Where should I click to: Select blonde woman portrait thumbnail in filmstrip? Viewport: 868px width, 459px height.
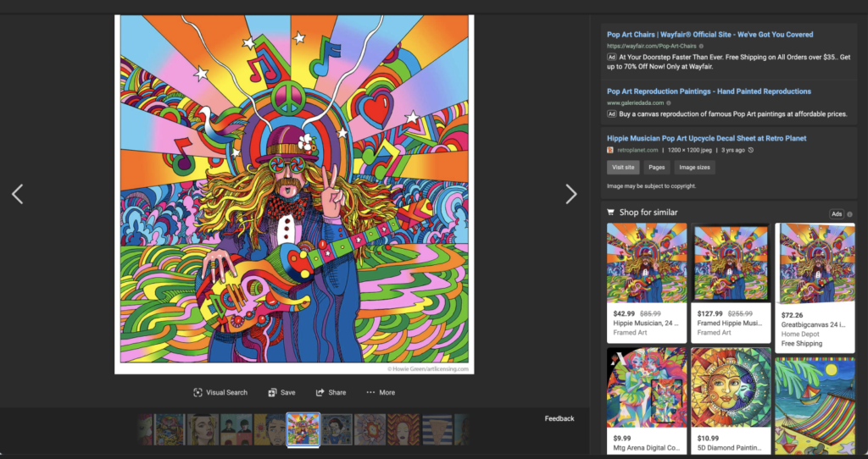point(203,429)
